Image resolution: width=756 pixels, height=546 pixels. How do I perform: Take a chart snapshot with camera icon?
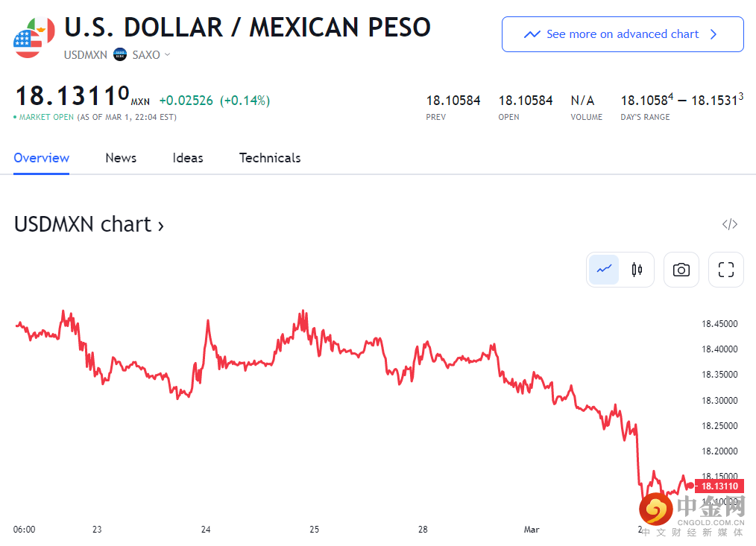tap(681, 270)
